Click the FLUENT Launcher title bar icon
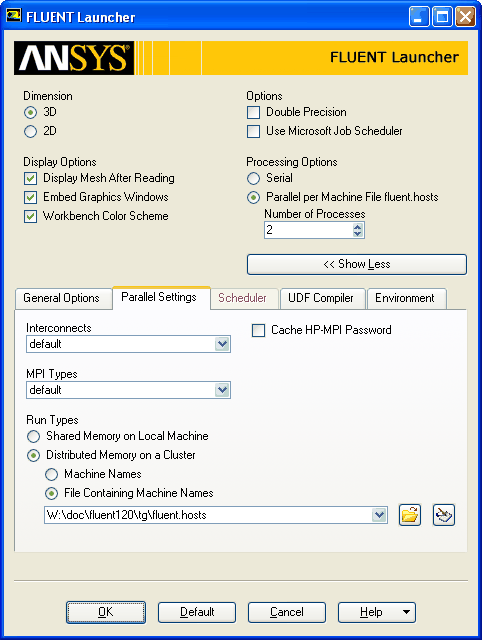This screenshot has width=482, height=640. coord(13,16)
